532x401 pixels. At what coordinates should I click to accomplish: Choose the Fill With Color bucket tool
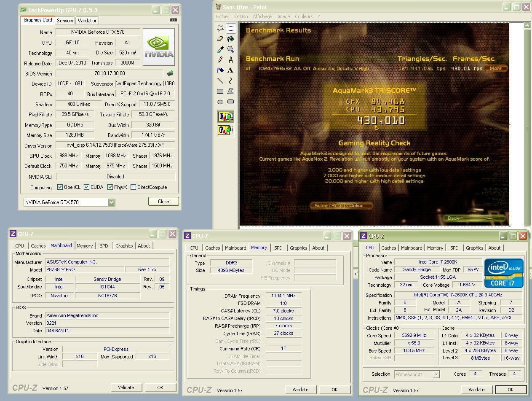(231, 39)
